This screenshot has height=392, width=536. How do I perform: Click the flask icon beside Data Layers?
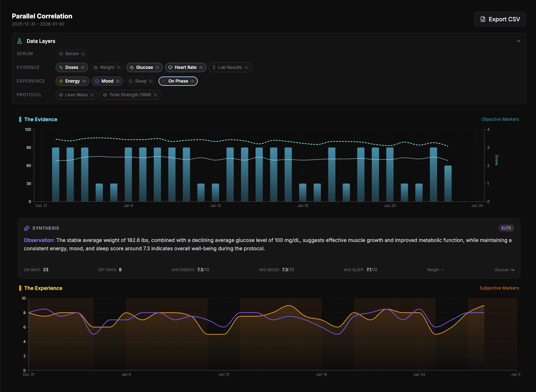pyautogui.click(x=19, y=41)
